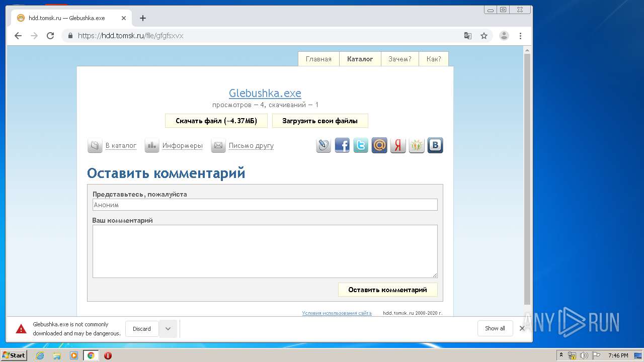Screen dimensions: 644x362
Task: Show all downloads
Action: (495, 328)
